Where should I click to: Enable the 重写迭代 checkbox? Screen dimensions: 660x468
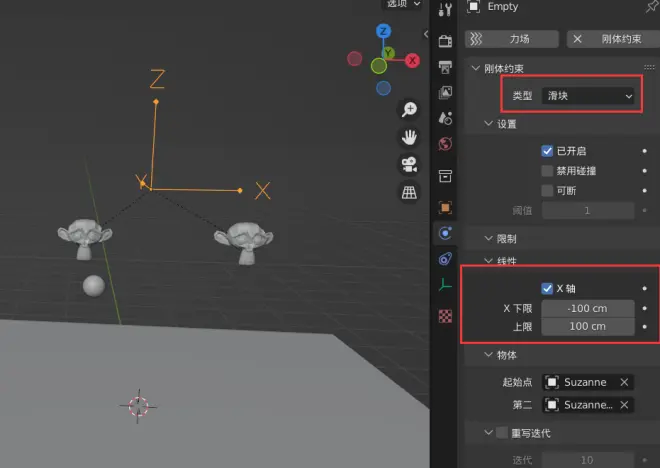click(502, 433)
